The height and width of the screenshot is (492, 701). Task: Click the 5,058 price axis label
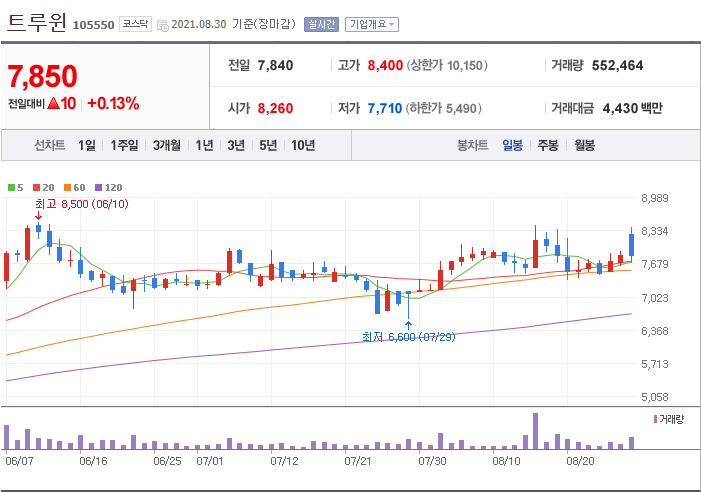coord(655,397)
